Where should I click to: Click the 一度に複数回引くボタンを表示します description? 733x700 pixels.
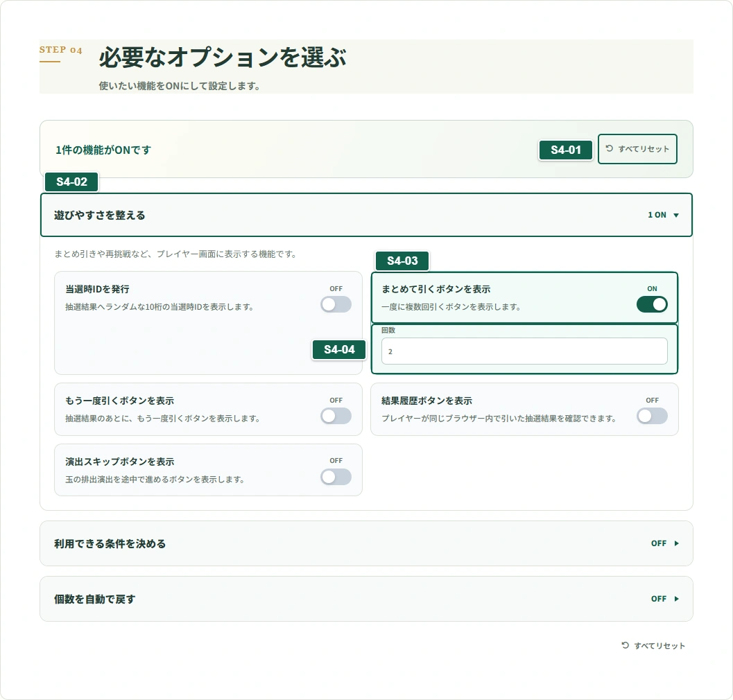tap(451, 307)
